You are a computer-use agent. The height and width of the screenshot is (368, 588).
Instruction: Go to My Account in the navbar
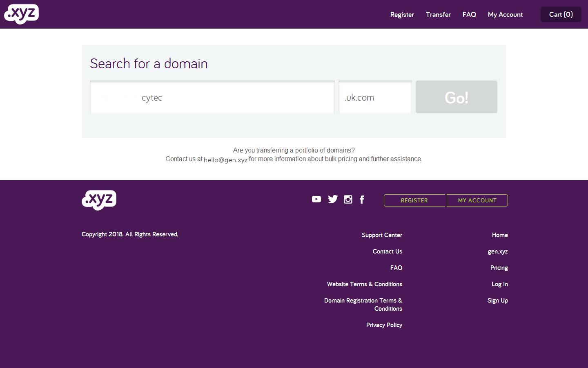[505, 14]
